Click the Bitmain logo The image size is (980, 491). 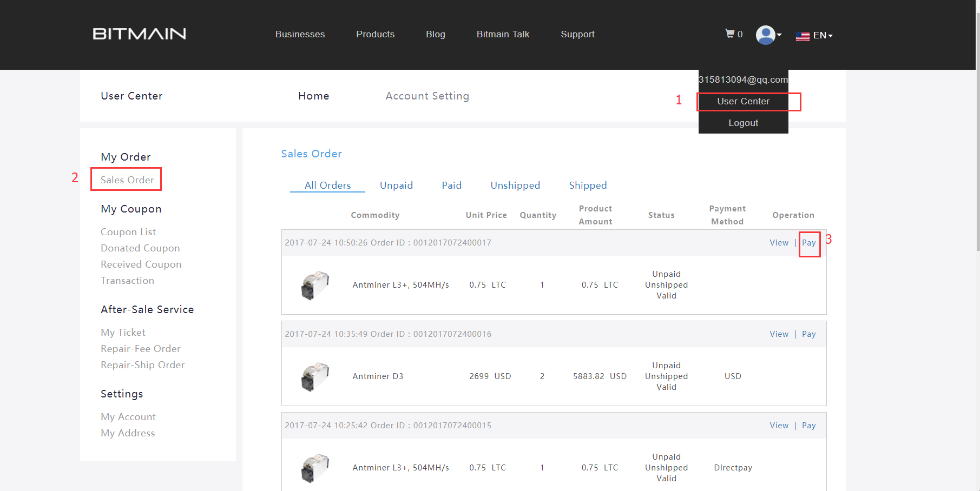pos(139,34)
